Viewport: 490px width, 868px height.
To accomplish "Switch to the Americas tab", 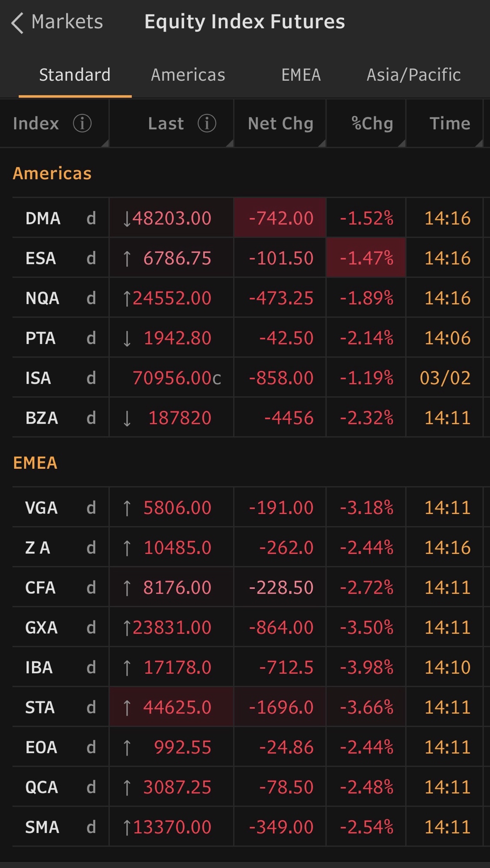I will click(188, 75).
